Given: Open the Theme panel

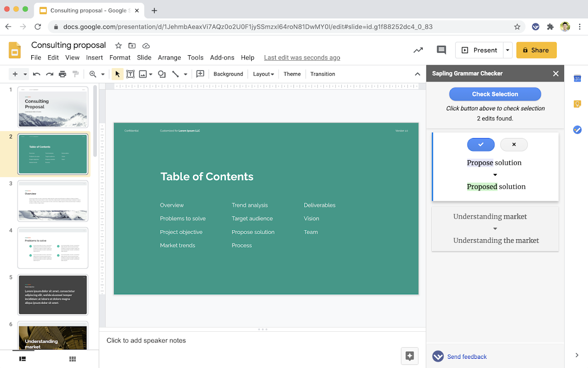Looking at the screenshot, I should coord(292,74).
